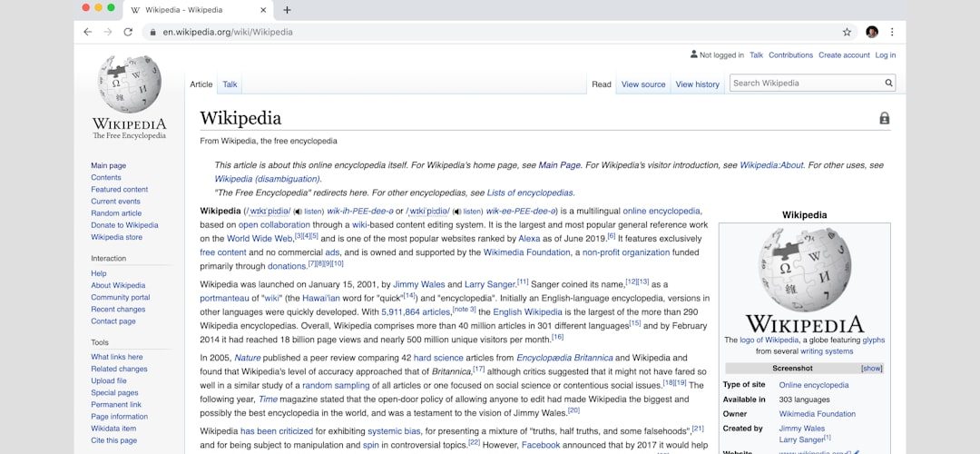
Task: Click the browser forward arrow
Action: tap(107, 32)
